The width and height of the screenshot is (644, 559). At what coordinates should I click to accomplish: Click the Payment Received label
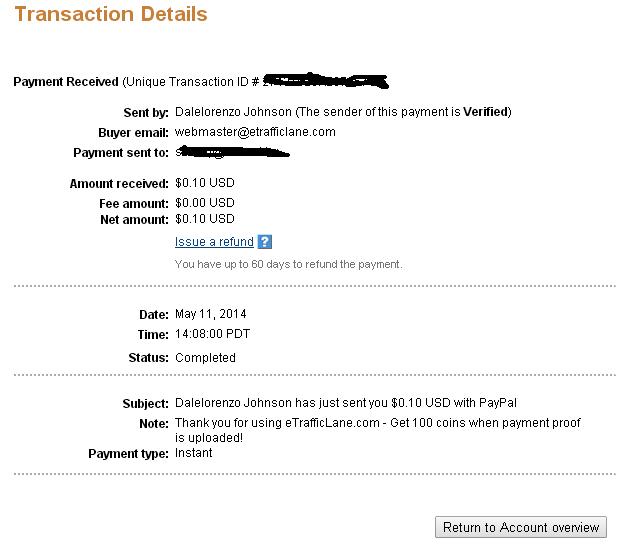point(66,82)
